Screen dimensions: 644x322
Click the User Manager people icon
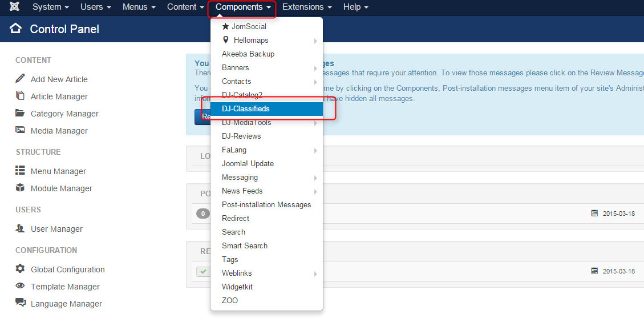click(20, 228)
